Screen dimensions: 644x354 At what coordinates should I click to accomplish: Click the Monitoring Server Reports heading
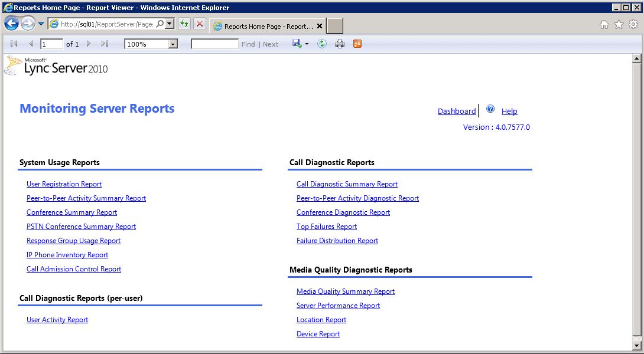(x=97, y=109)
